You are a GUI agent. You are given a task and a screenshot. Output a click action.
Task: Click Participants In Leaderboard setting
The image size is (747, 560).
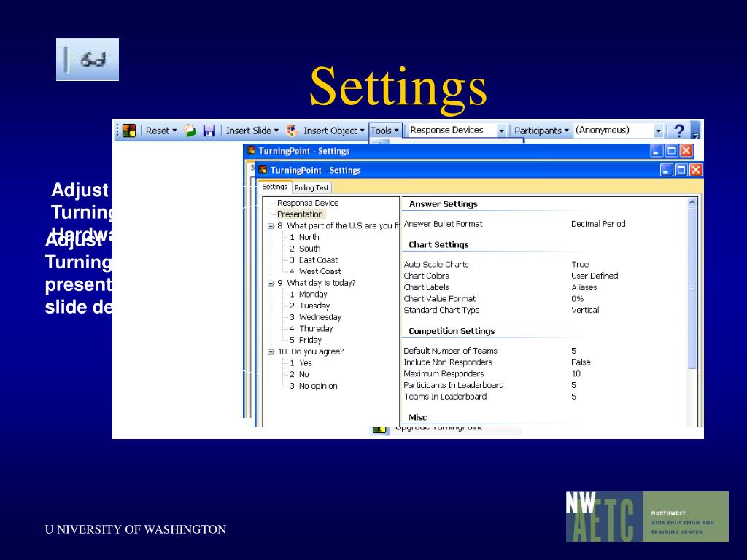[x=454, y=385]
